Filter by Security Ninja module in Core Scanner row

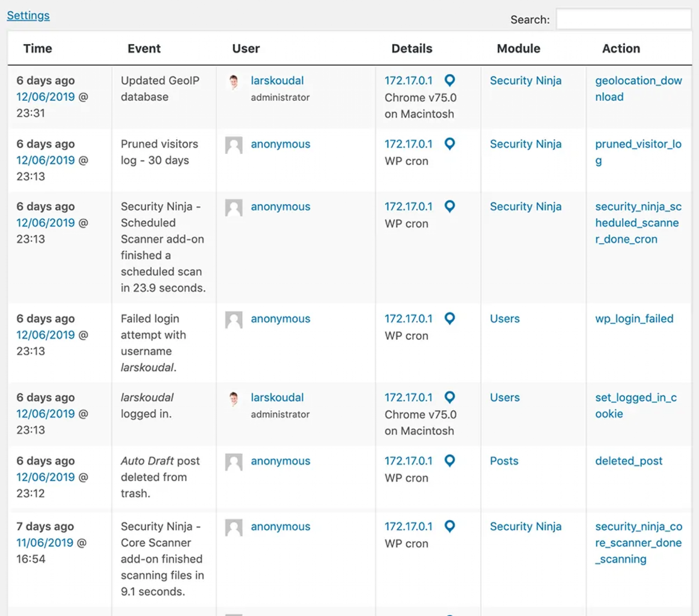tap(526, 527)
